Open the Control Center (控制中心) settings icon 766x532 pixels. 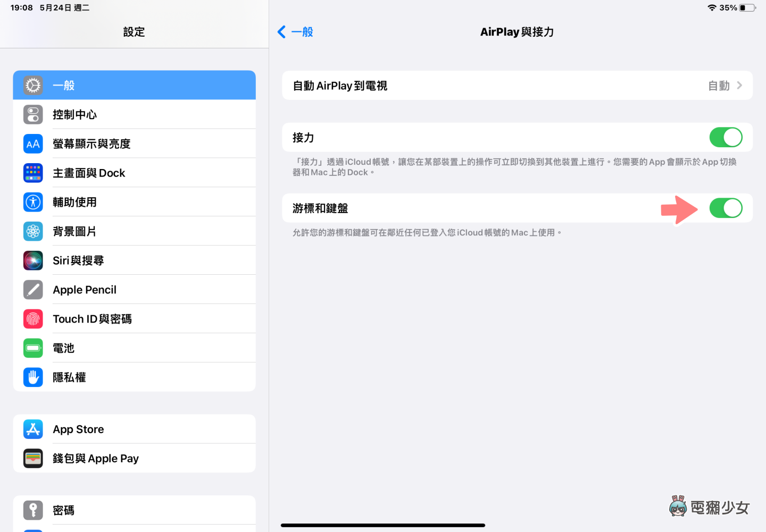point(33,114)
